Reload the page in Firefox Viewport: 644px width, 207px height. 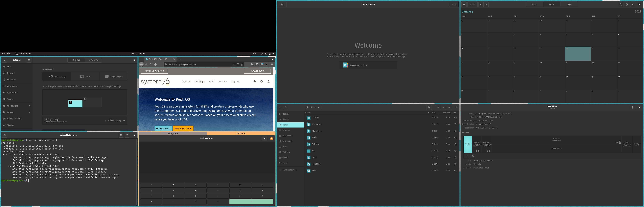point(151,65)
